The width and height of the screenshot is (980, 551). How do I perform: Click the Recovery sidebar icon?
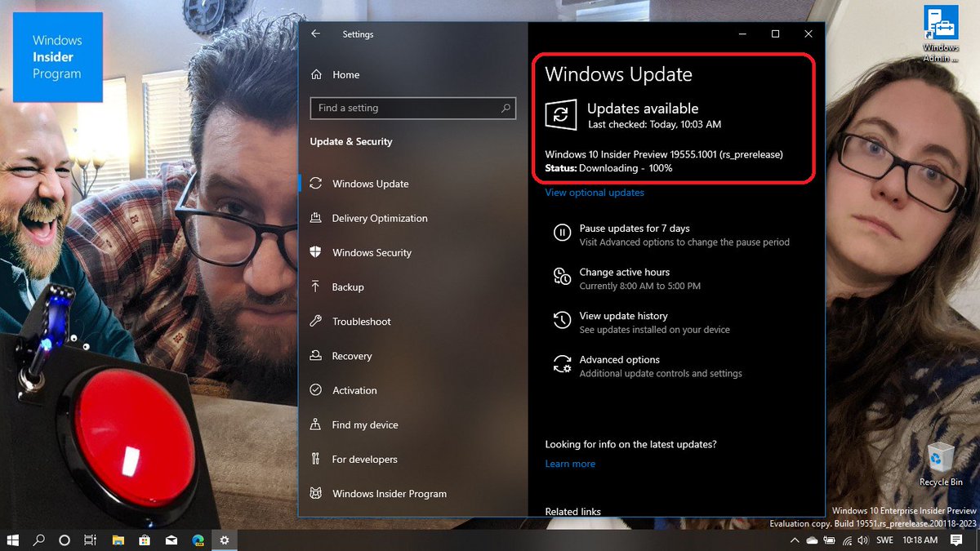click(316, 356)
